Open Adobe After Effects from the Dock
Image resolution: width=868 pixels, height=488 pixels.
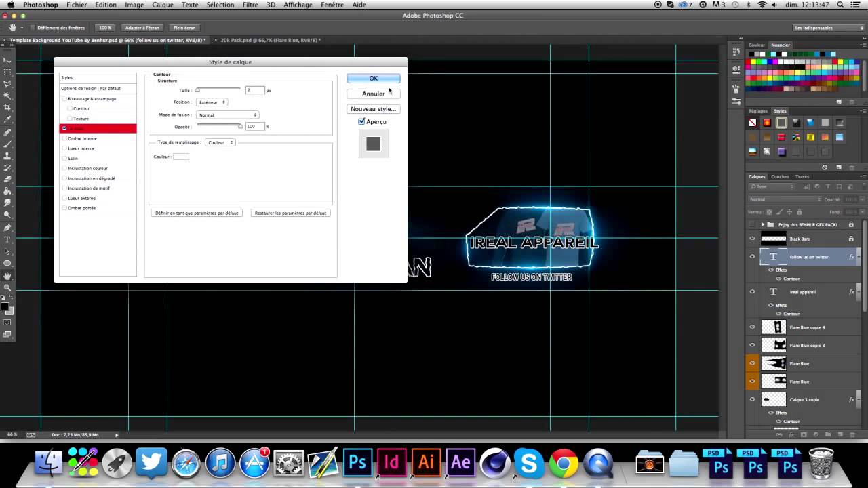(460, 462)
